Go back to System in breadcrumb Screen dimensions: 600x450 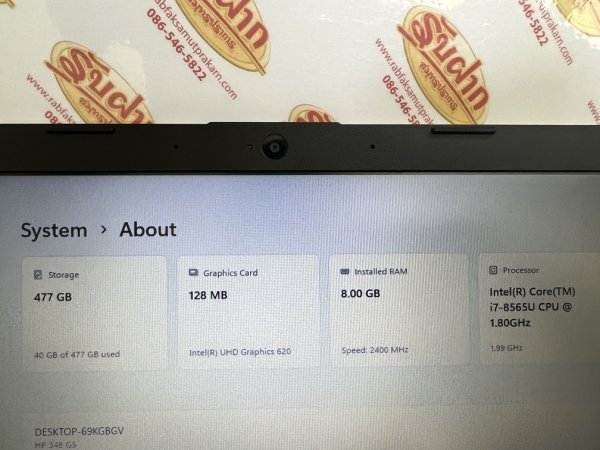[54, 231]
